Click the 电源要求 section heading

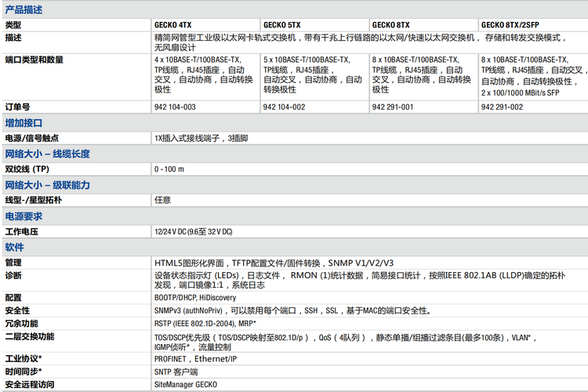[x=24, y=216]
